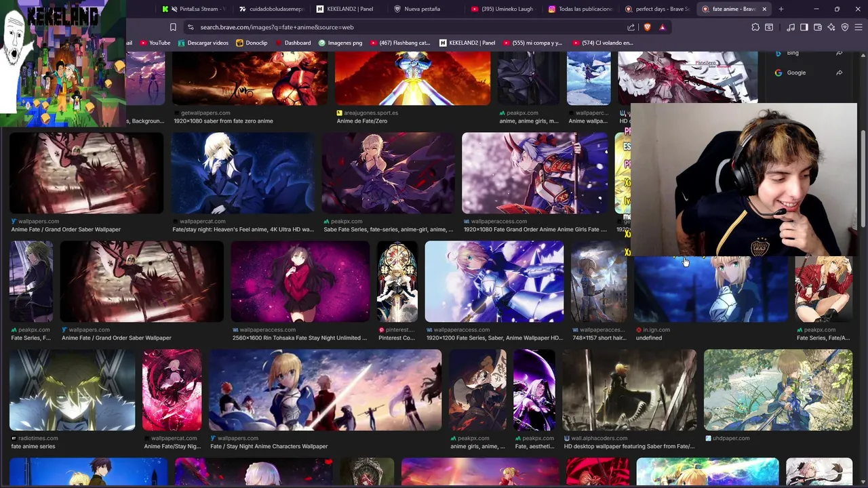This screenshot has width=868, height=488.
Task: Open Flashbang cat bookmark
Action: (400, 43)
